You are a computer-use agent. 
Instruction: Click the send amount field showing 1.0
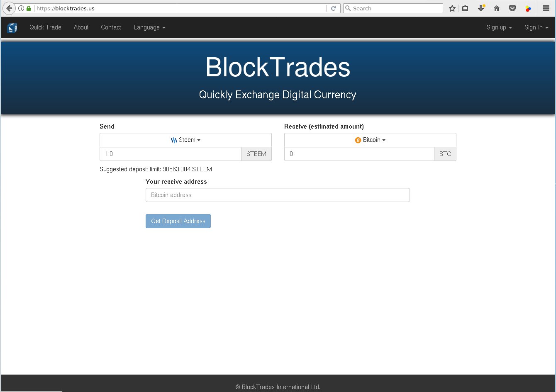(171, 154)
